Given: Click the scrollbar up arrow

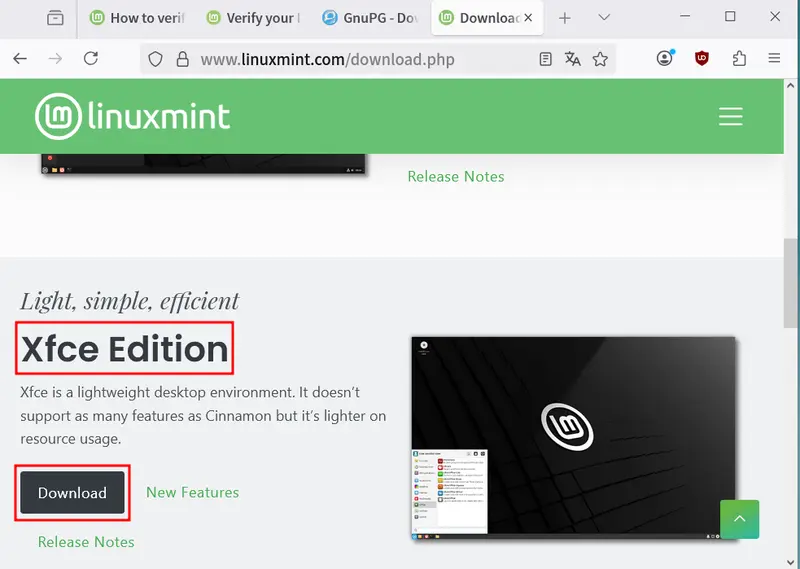Looking at the screenshot, I should click(790, 86).
